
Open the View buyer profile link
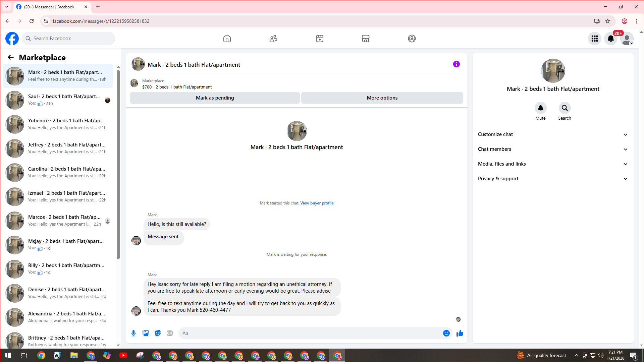(x=317, y=203)
